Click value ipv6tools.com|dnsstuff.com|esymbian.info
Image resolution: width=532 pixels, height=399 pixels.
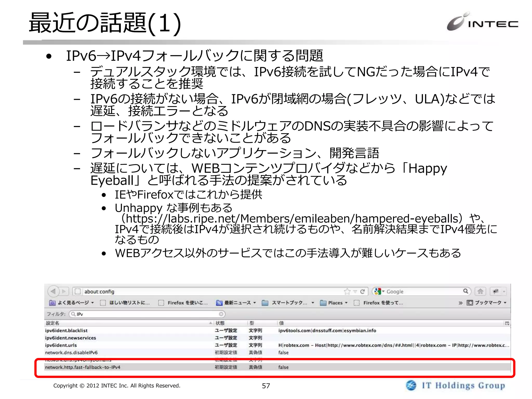327,331
